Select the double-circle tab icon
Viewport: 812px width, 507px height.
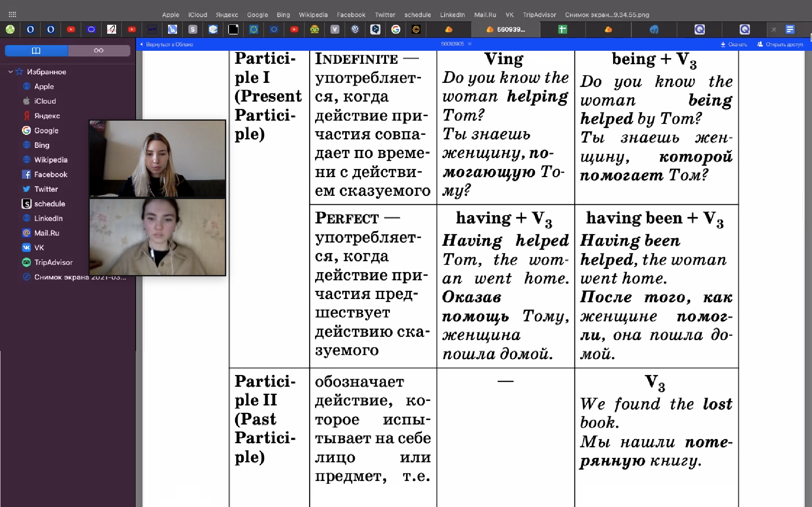coord(98,50)
